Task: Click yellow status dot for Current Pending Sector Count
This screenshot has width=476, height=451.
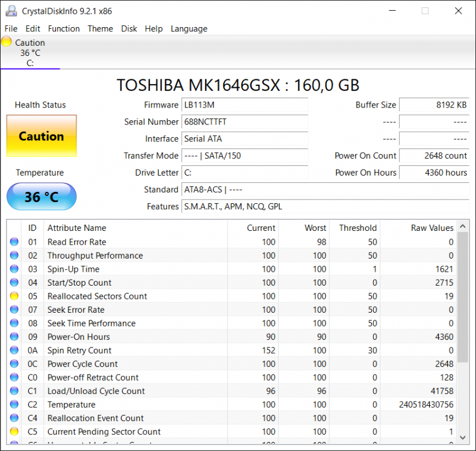Action: point(14,432)
